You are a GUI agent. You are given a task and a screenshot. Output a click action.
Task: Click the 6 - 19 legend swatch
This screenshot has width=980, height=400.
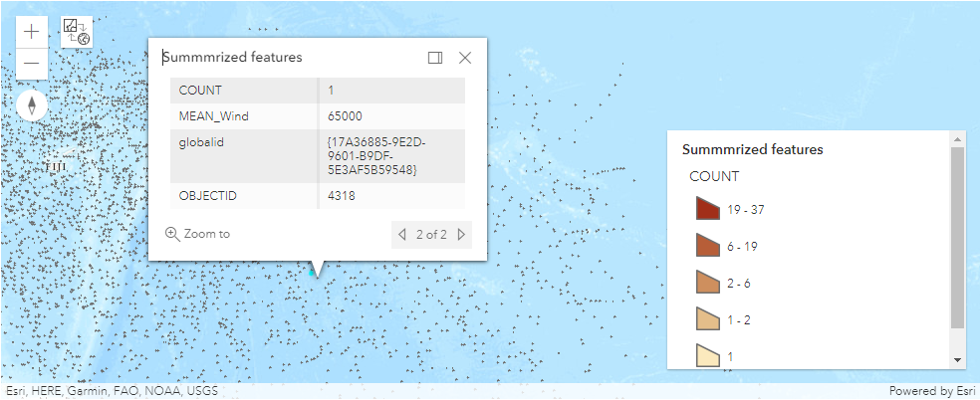coord(707,246)
